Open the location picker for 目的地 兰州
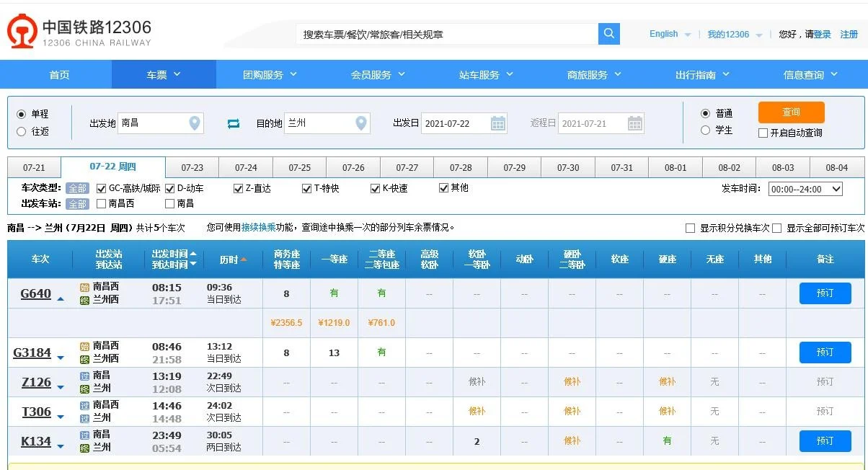The image size is (868, 470). 360,123
